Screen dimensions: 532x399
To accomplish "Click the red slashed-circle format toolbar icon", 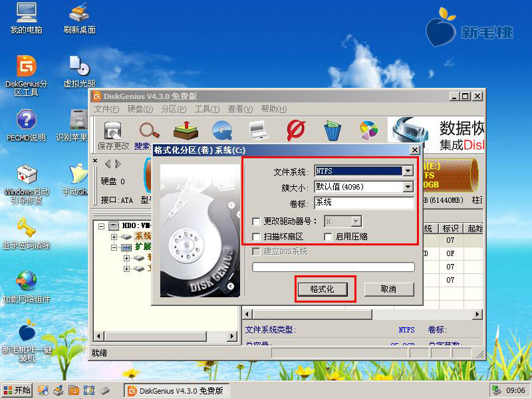I will 295,130.
